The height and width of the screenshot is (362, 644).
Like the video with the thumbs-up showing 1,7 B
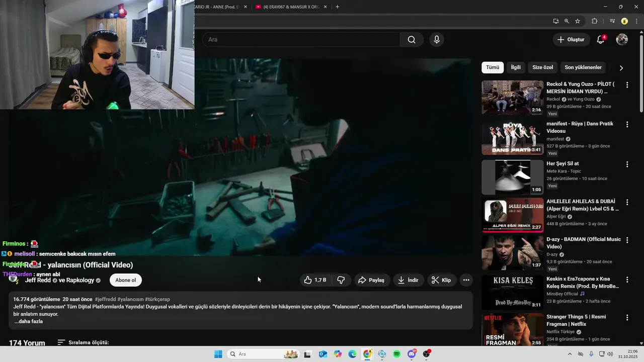point(315,280)
